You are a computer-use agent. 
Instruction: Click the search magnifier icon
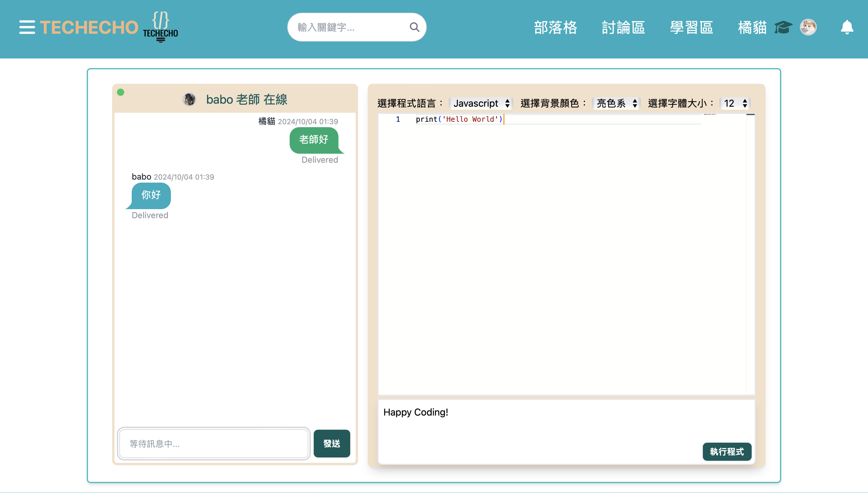coord(414,27)
